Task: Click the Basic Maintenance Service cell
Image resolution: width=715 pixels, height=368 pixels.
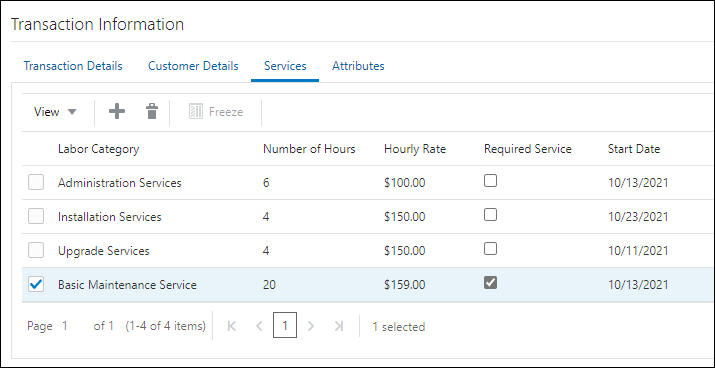Action: click(127, 285)
